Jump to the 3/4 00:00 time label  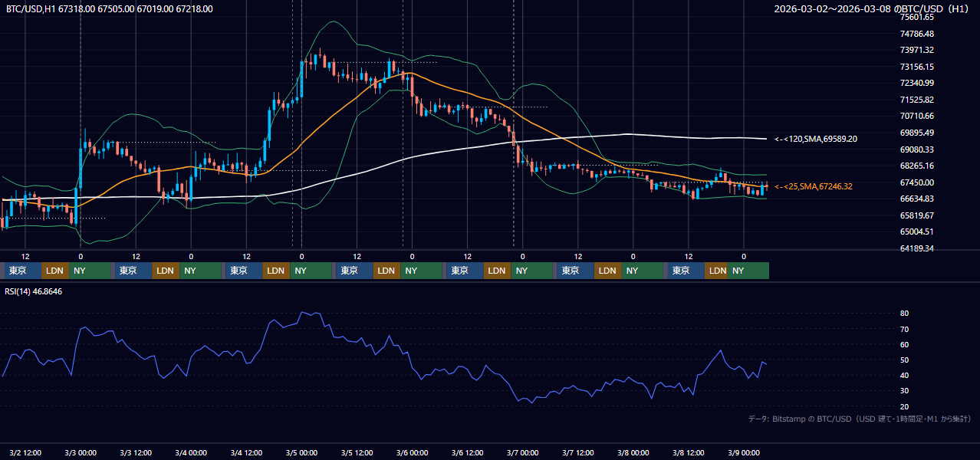tap(191, 452)
